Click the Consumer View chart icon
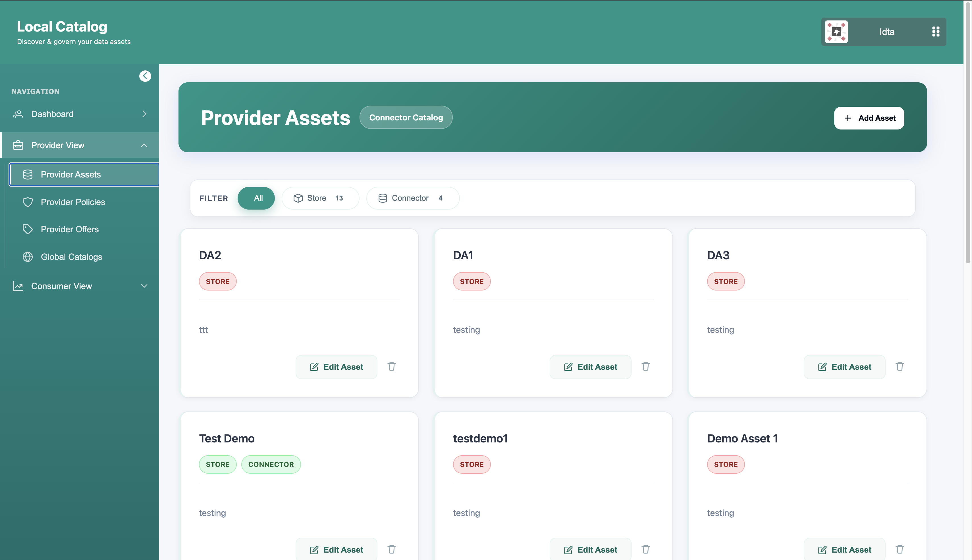Viewport: 972px width, 560px height. pos(18,286)
